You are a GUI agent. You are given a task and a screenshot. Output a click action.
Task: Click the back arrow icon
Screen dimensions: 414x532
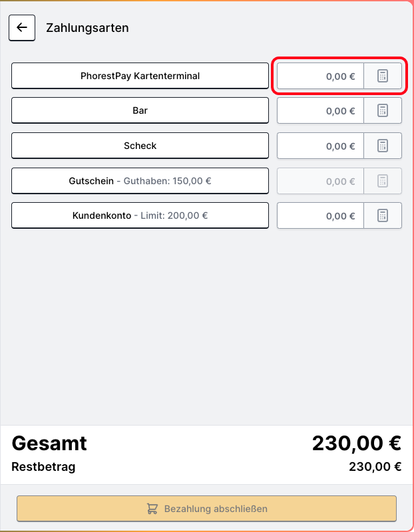pyautogui.click(x=22, y=28)
